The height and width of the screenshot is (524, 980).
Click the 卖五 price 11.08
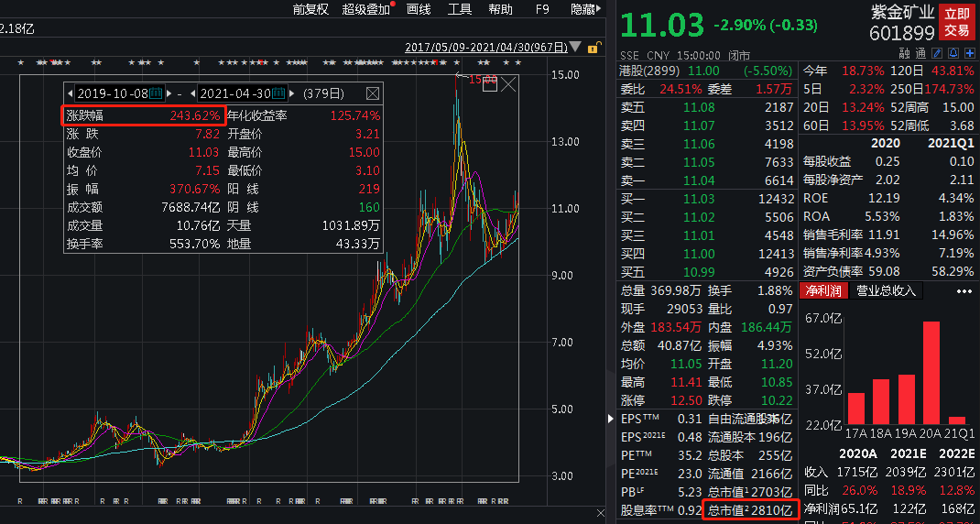click(x=699, y=107)
